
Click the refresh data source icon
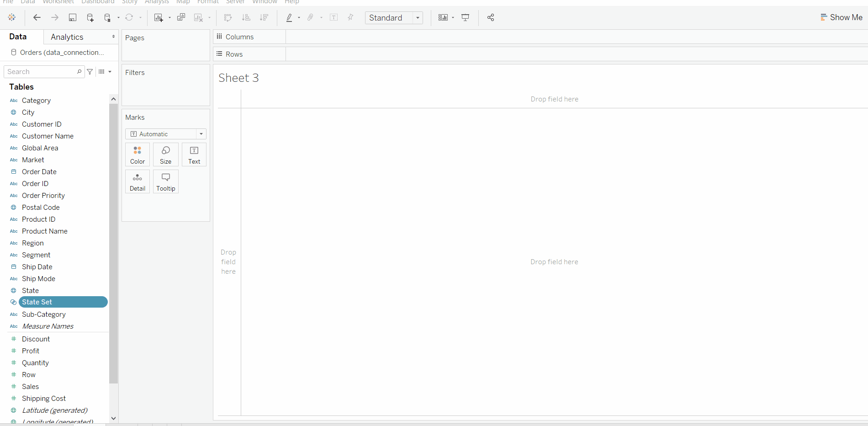129,17
